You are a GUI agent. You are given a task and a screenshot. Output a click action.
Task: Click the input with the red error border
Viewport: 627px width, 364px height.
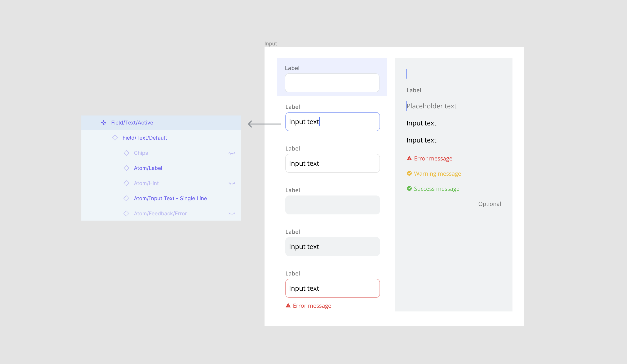[x=332, y=288]
